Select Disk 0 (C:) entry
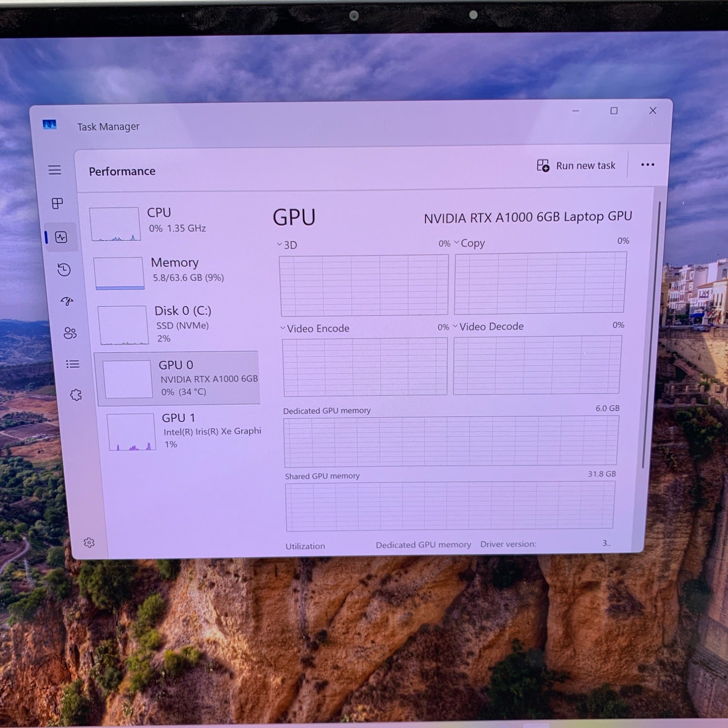Image resolution: width=728 pixels, height=728 pixels. [179, 324]
